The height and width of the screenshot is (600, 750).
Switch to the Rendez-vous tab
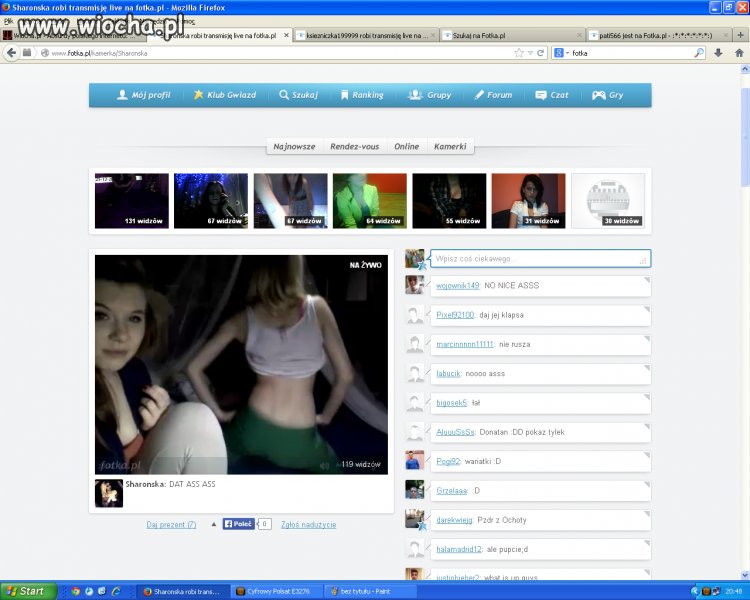[354, 146]
